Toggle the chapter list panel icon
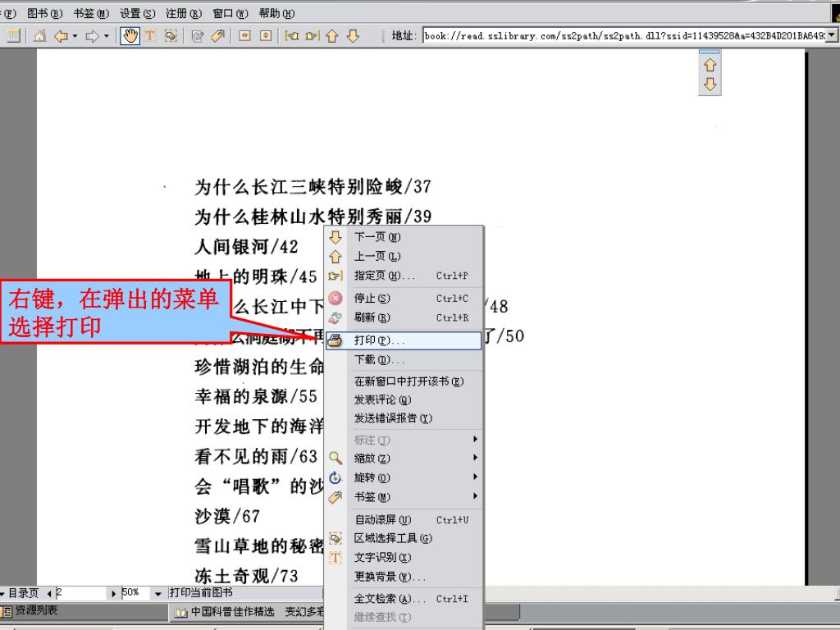Screen dimensions: 840x630 [13, 36]
